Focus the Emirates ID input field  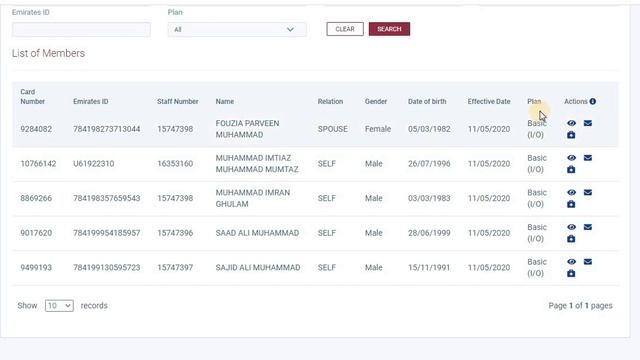[81, 30]
